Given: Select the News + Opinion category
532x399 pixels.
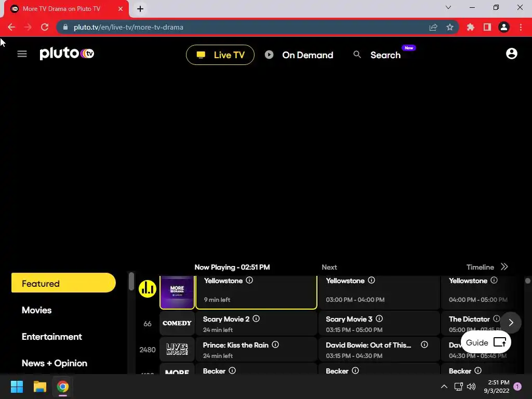Looking at the screenshot, I should click(x=55, y=363).
